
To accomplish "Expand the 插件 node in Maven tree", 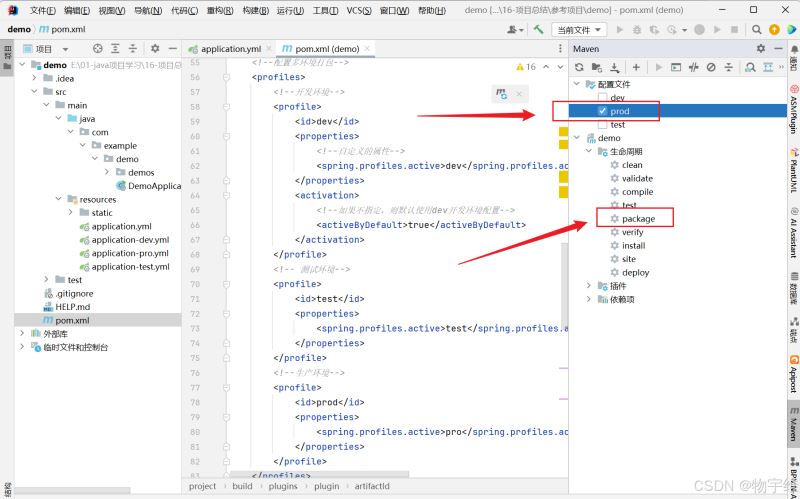I will (589, 286).
